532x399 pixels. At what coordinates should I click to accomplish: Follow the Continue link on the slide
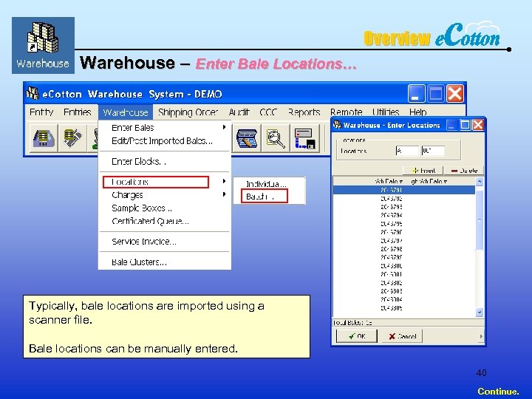coord(498,391)
